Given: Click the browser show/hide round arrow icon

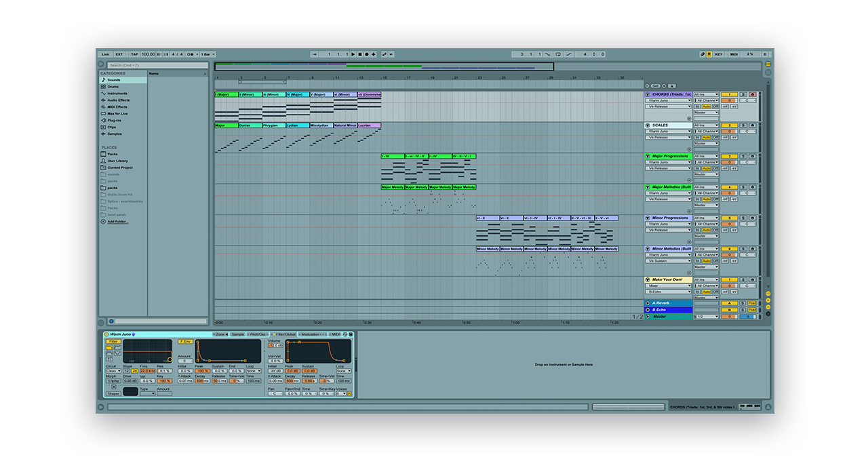Looking at the screenshot, I should [x=100, y=64].
